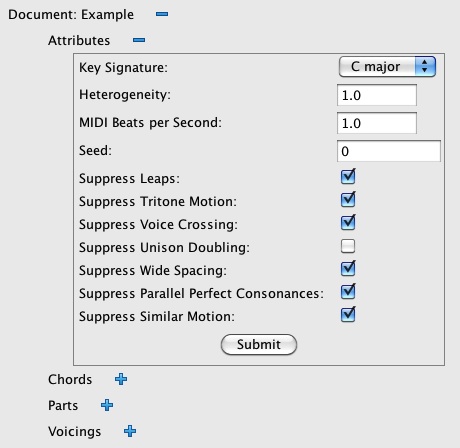Click the Heterogeneity input field
This screenshot has height=448, width=460.
click(x=377, y=95)
